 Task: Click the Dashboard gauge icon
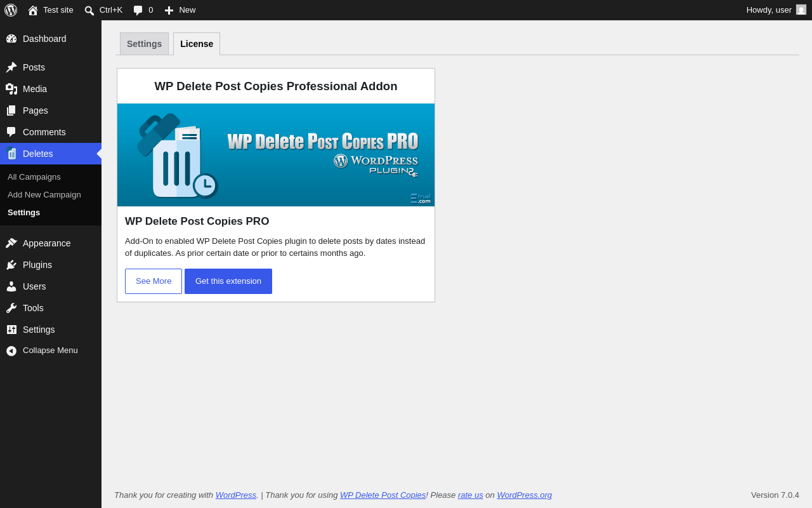coord(11,39)
